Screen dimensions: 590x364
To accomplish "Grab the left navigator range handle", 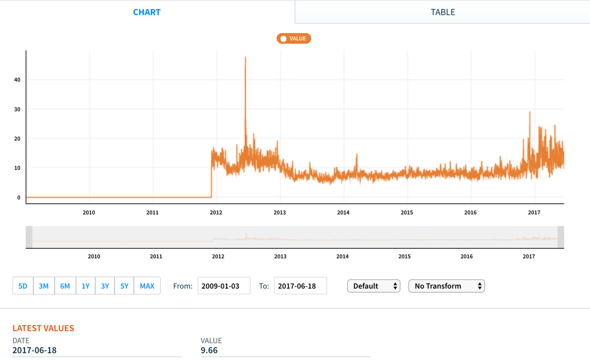I will pos(29,237).
